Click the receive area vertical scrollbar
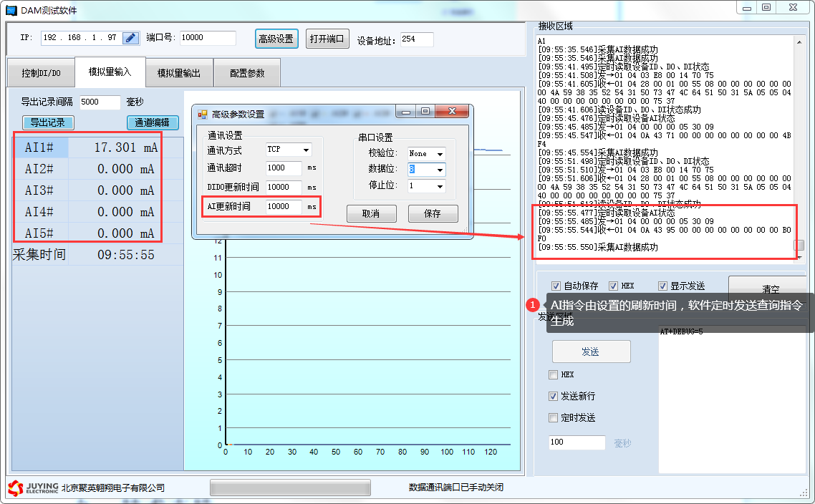815x504 pixels. (799, 143)
